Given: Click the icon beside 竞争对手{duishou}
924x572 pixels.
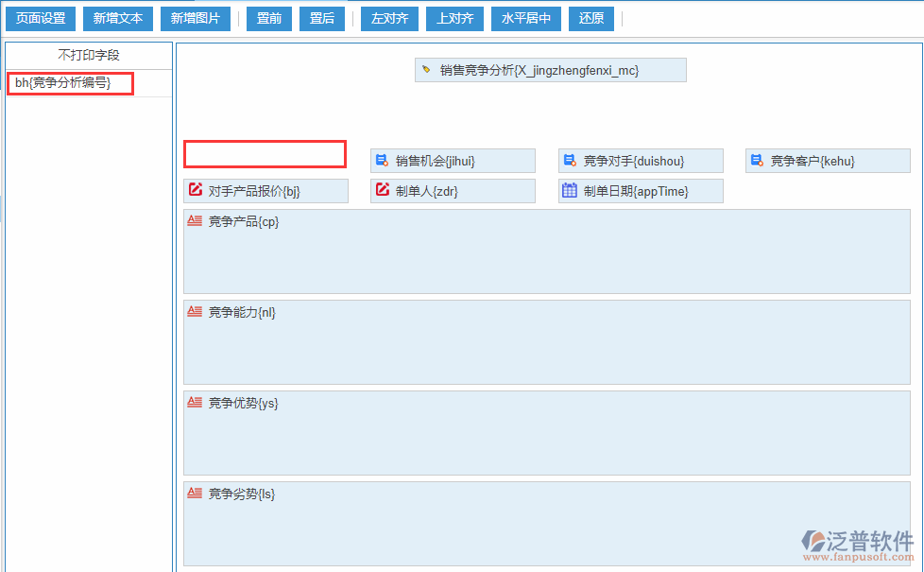Looking at the screenshot, I should tap(570, 161).
